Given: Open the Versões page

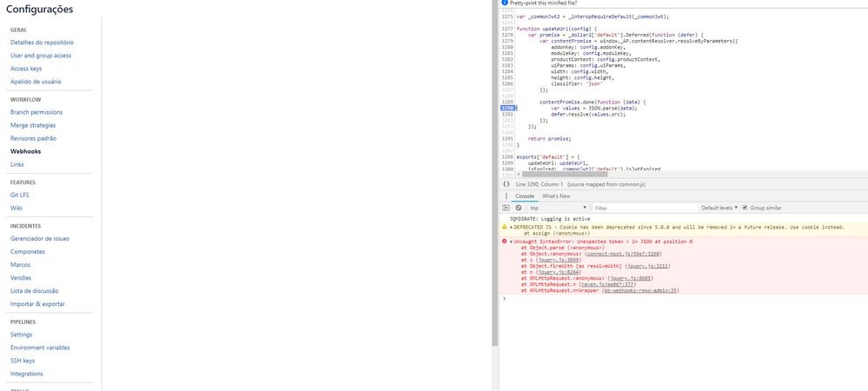Looking at the screenshot, I should pyautogui.click(x=21, y=278).
